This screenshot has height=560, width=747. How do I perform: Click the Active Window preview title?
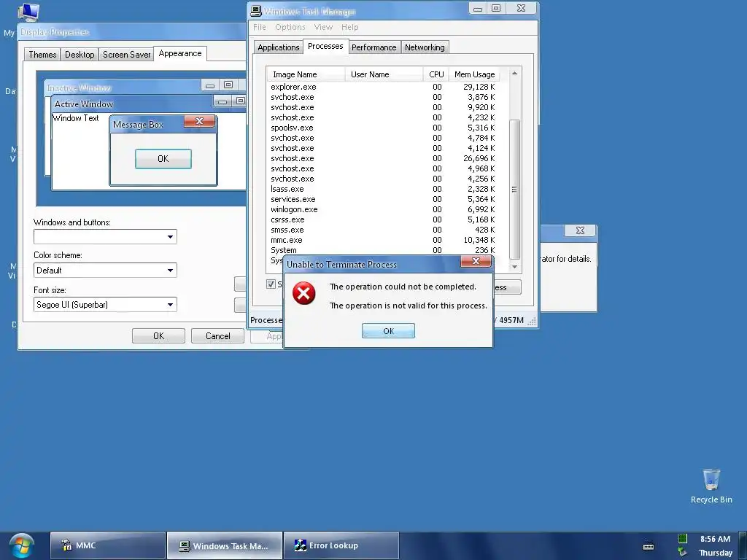84,104
